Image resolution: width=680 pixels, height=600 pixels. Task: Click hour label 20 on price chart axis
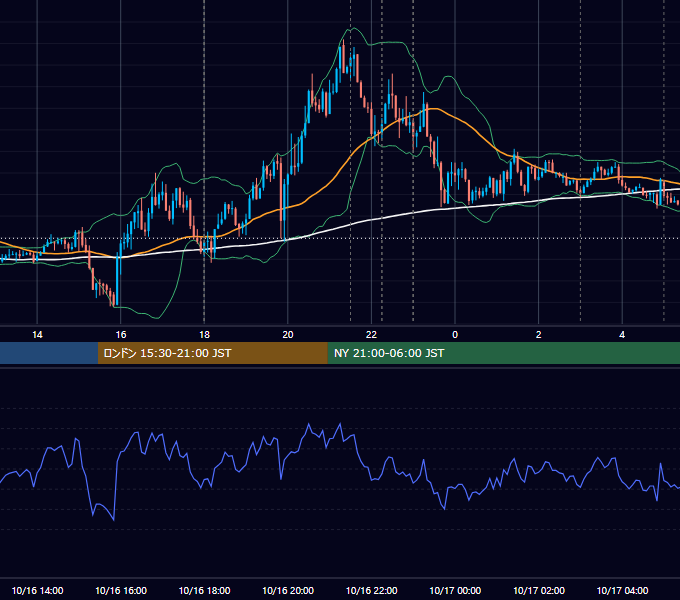(x=288, y=335)
